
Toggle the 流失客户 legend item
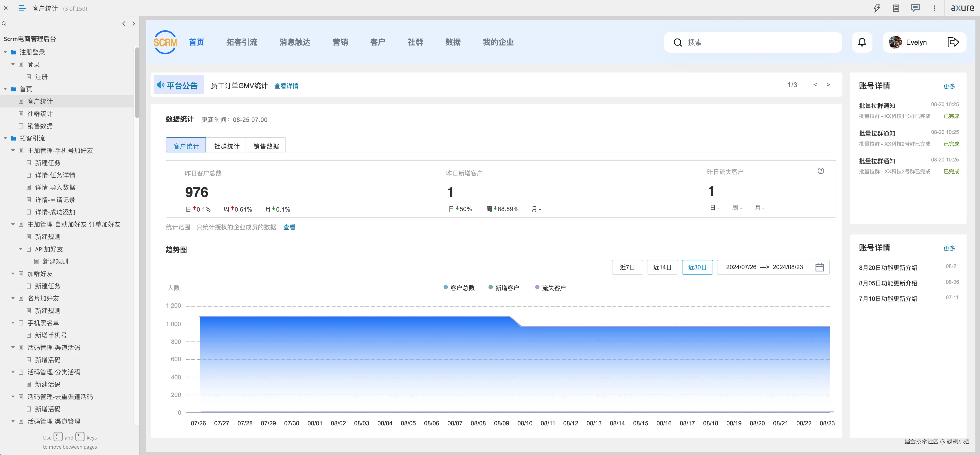coord(551,288)
